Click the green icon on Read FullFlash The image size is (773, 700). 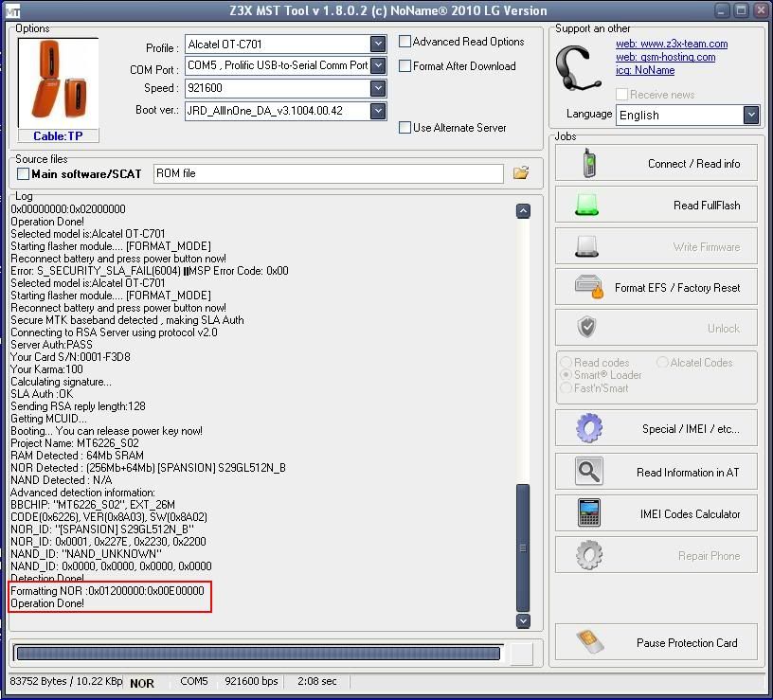(x=588, y=205)
